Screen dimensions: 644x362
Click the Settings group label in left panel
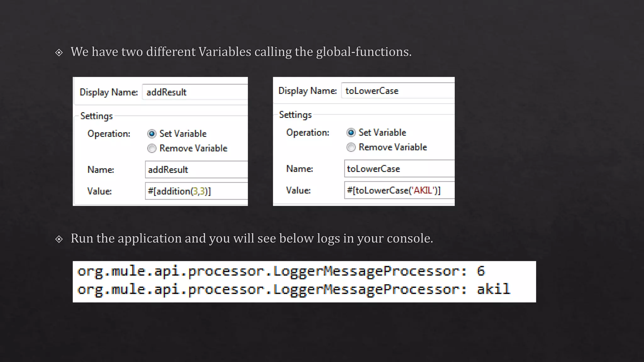tap(97, 116)
